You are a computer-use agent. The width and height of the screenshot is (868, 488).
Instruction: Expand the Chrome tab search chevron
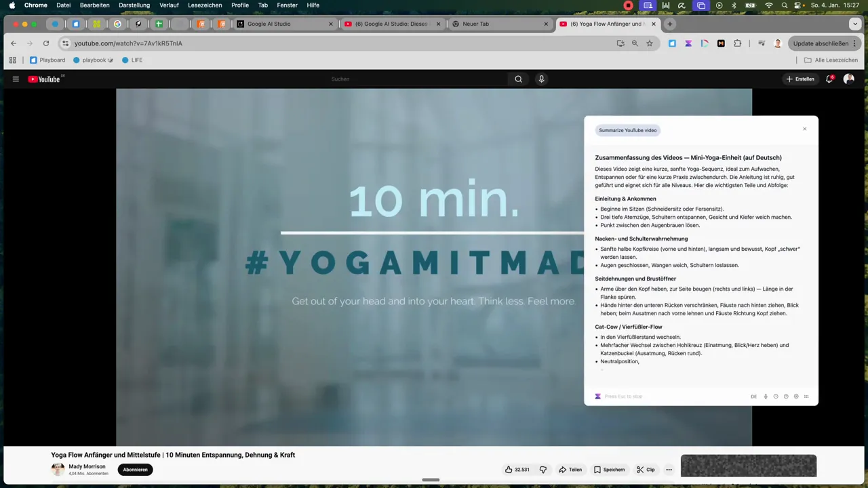click(854, 24)
